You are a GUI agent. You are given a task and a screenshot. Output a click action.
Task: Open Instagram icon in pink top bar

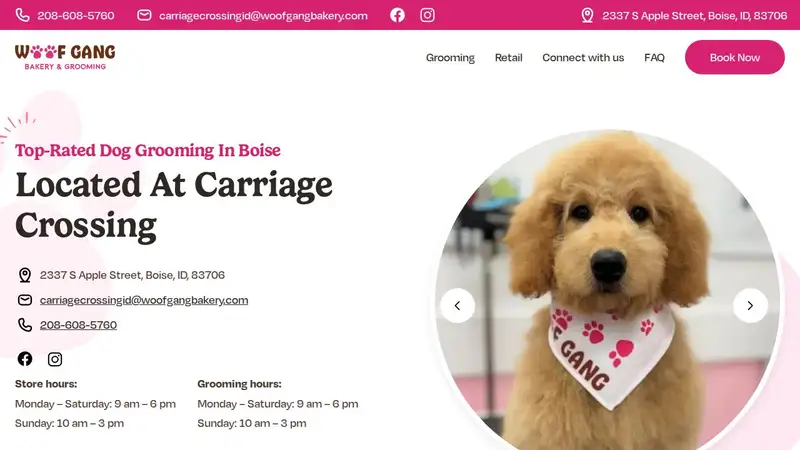pyautogui.click(x=428, y=15)
